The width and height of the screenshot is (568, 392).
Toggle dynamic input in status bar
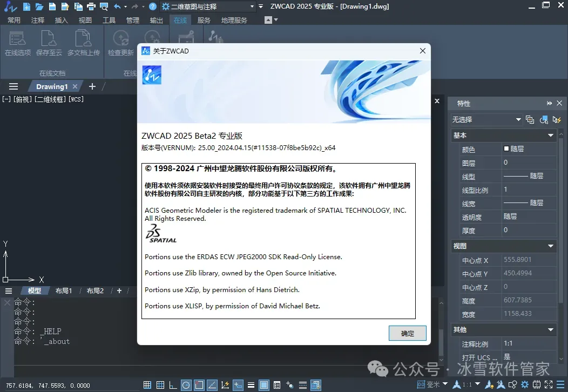coord(238,385)
